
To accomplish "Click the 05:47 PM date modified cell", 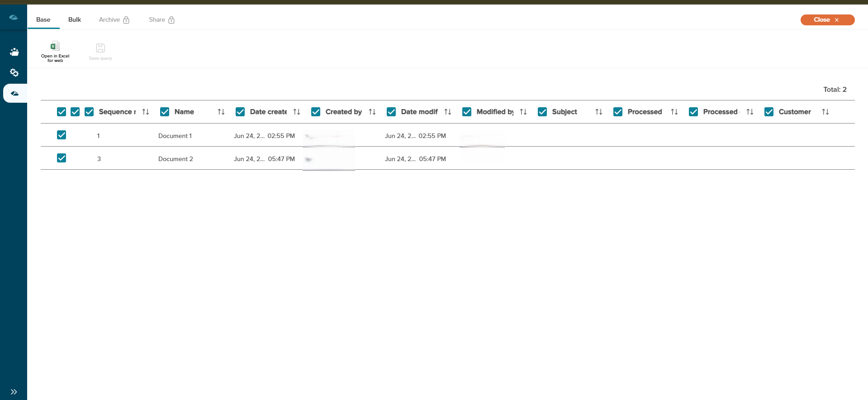I will coord(432,159).
